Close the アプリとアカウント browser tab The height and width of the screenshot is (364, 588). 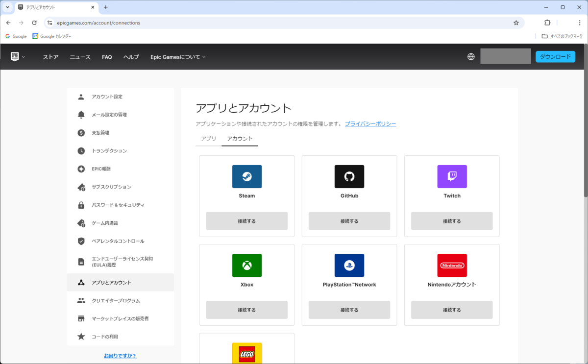coord(92,7)
